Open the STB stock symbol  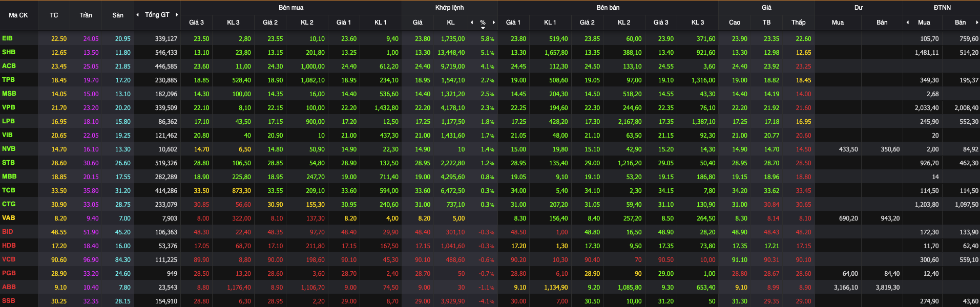8,163
